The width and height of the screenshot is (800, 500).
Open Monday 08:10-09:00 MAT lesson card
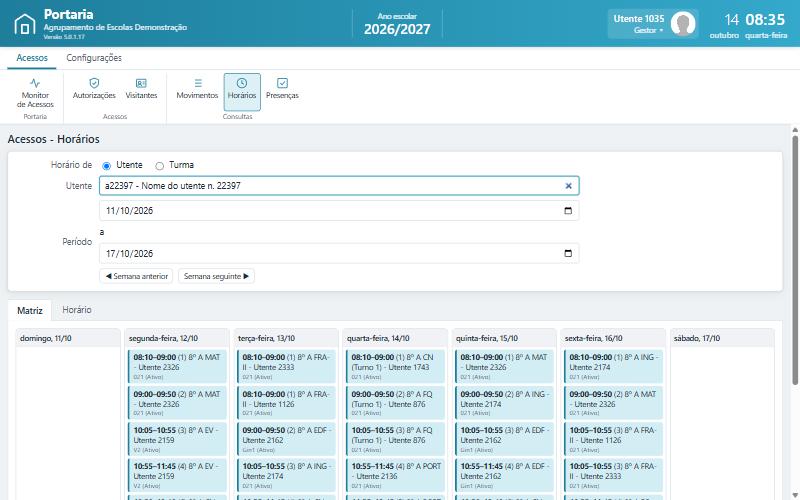(177, 366)
